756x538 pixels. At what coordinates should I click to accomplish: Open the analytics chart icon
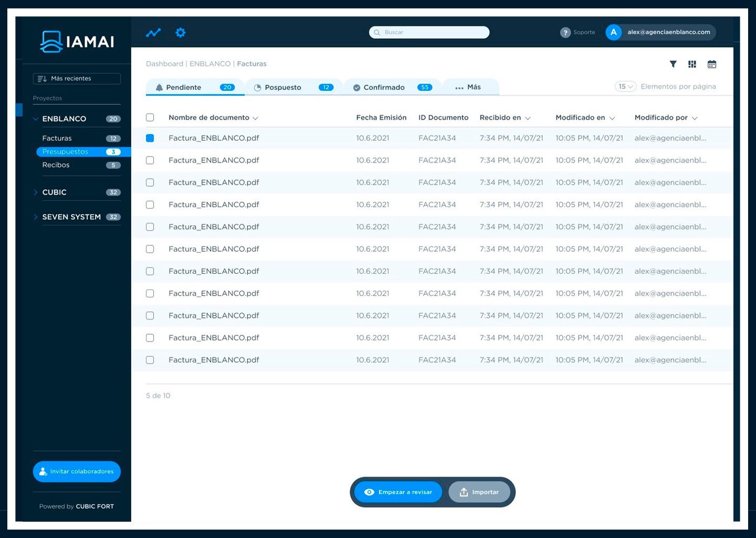(153, 33)
